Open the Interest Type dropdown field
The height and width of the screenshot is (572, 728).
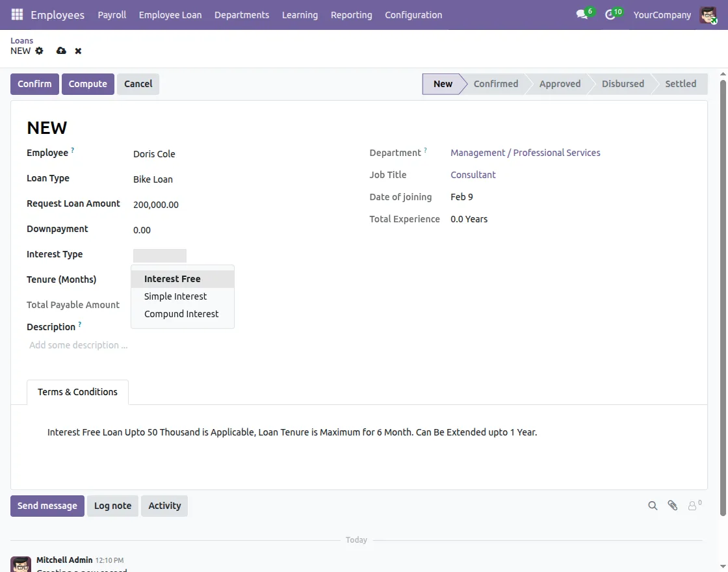tap(159, 255)
